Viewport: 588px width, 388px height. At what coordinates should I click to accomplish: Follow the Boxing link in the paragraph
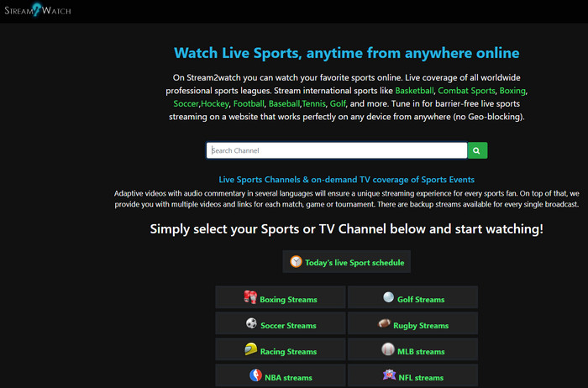512,91
